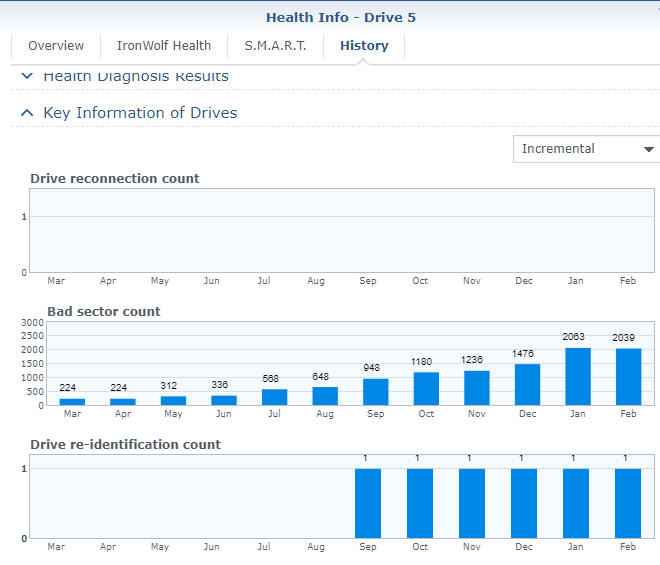Click the Dec re-identification count bar
660x565 pixels.
[x=524, y=503]
